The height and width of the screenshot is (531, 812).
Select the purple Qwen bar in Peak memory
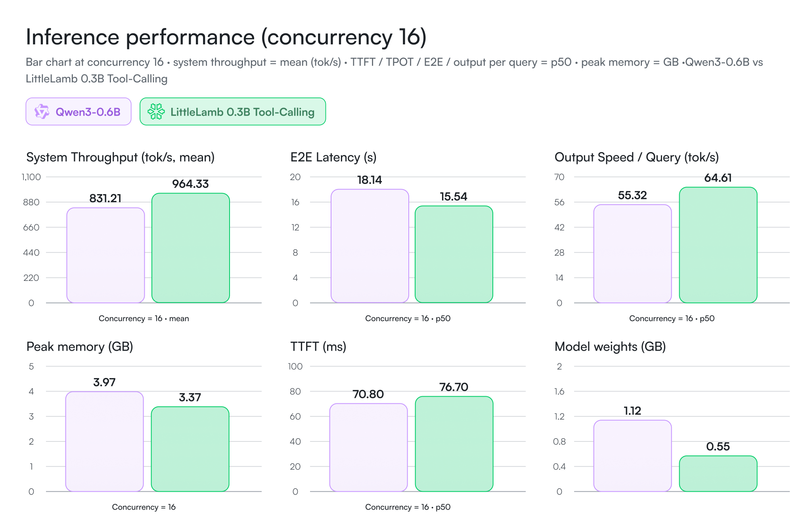pyautogui.click(x=105, y=441)
